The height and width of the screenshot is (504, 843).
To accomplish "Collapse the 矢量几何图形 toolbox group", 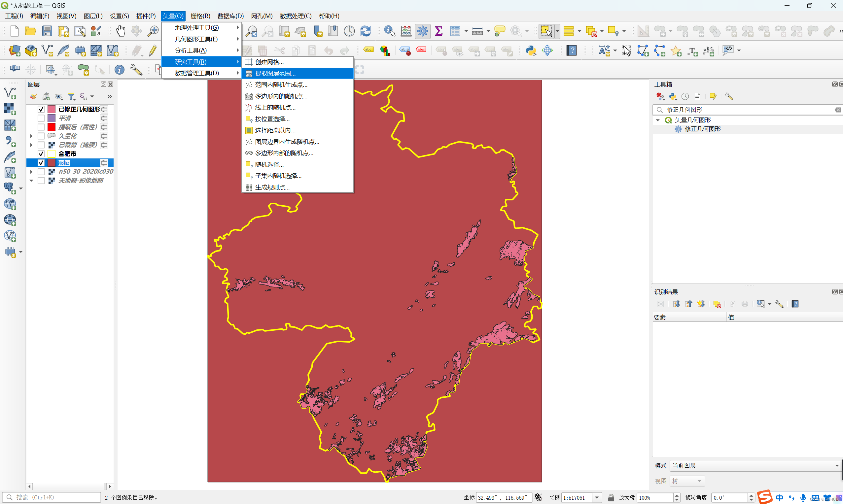I will coord(658,120).
